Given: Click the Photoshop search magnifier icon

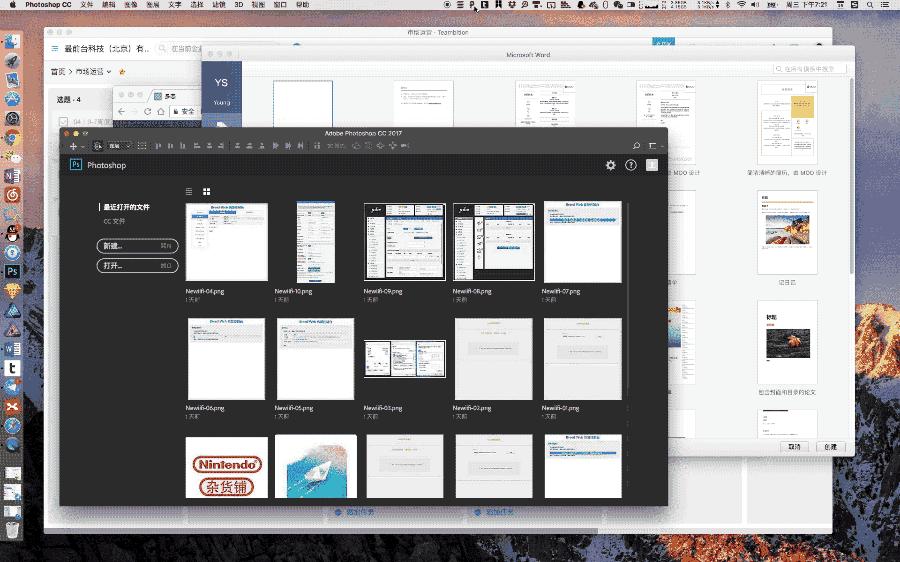Looking at the screenshot, I should tap(636, 146).
